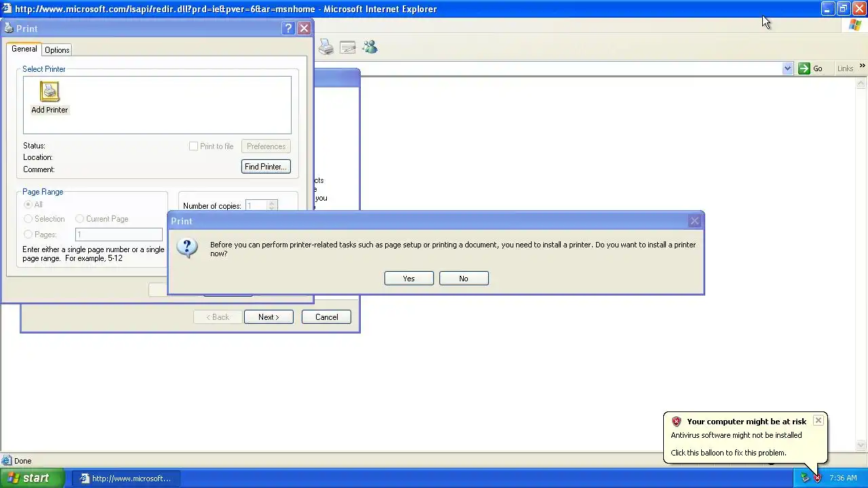Open the Windows Start menu

click(x=32, y=478)
